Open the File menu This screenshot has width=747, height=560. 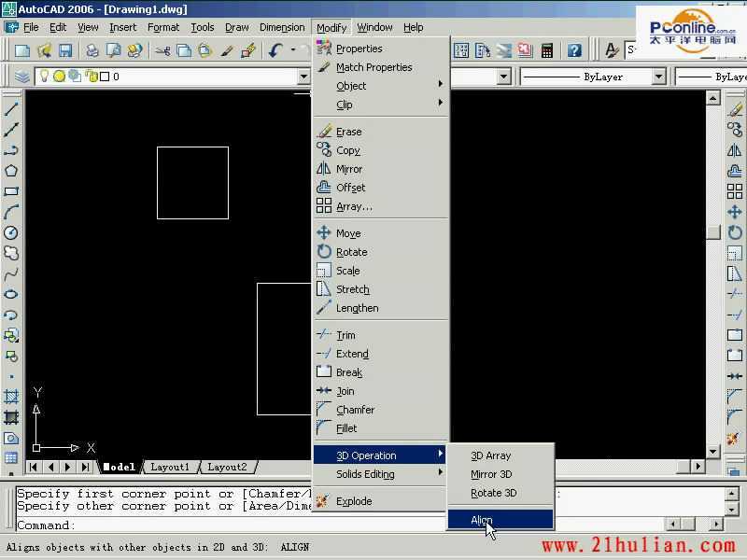coord(31,28)
